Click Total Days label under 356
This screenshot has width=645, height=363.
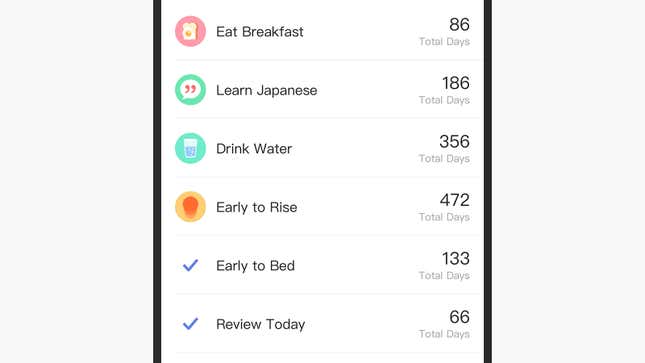click(444, 158)
